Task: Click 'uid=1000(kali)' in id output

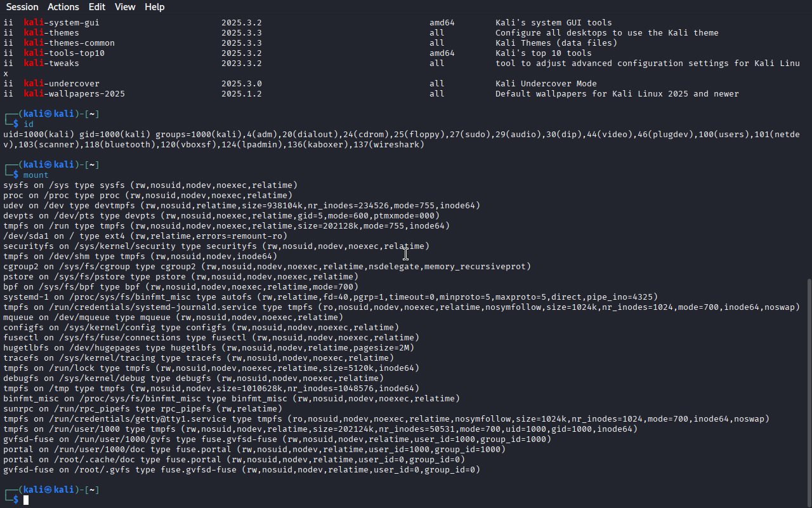Action: tap(39, 135)
